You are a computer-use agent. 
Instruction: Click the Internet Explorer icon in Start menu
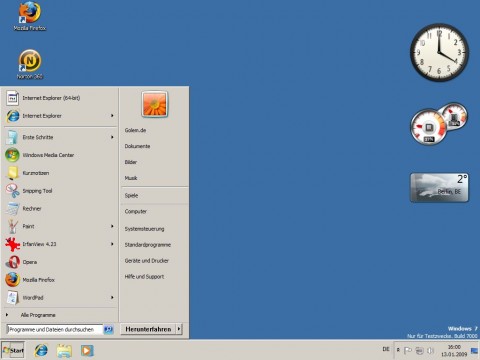[x=13, y=116]
